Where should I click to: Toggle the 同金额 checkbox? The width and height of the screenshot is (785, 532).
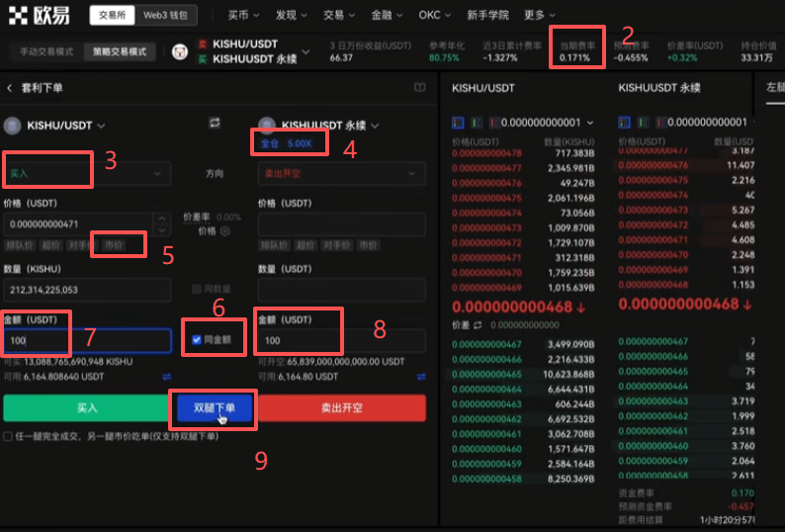197,340
